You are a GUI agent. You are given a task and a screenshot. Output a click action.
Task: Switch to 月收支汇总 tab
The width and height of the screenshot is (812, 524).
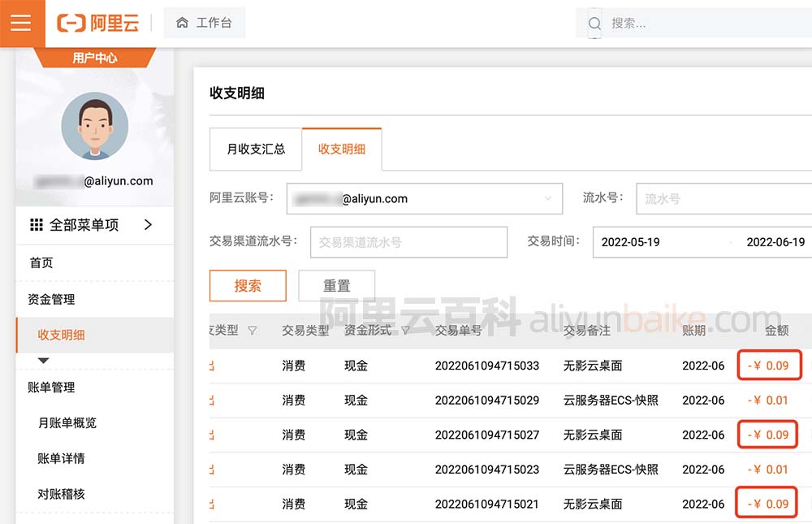coord(256,149)
